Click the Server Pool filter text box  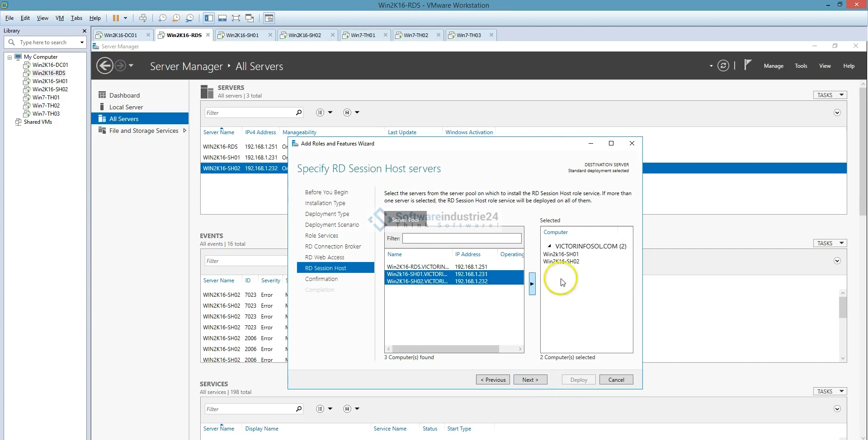(x=462, y=239)
